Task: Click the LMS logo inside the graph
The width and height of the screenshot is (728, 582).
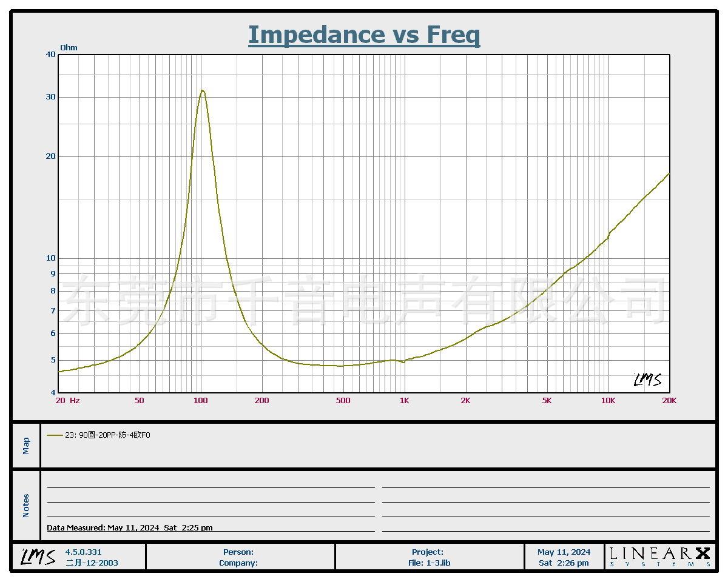Action: click(647, 380)
